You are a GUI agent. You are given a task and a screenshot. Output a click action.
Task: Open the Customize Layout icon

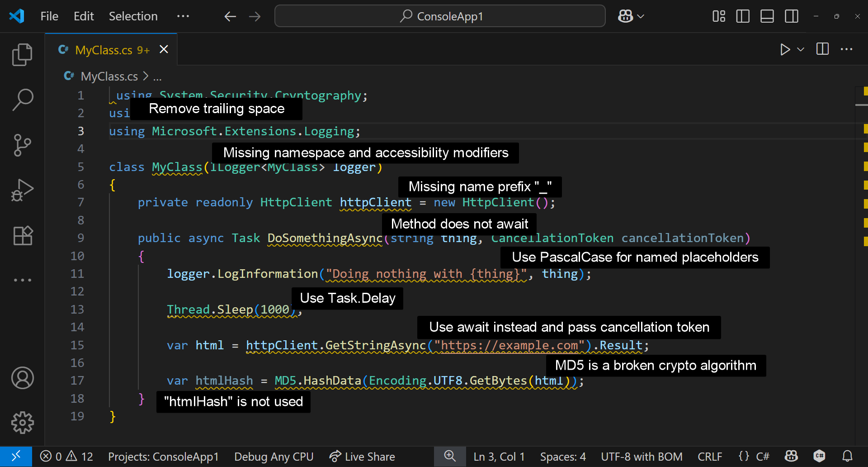click(718, 16)
